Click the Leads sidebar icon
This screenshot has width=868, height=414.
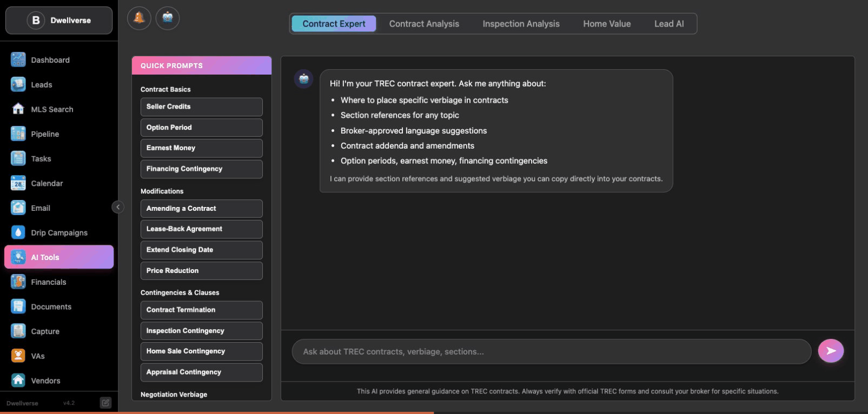pos(18,84)
